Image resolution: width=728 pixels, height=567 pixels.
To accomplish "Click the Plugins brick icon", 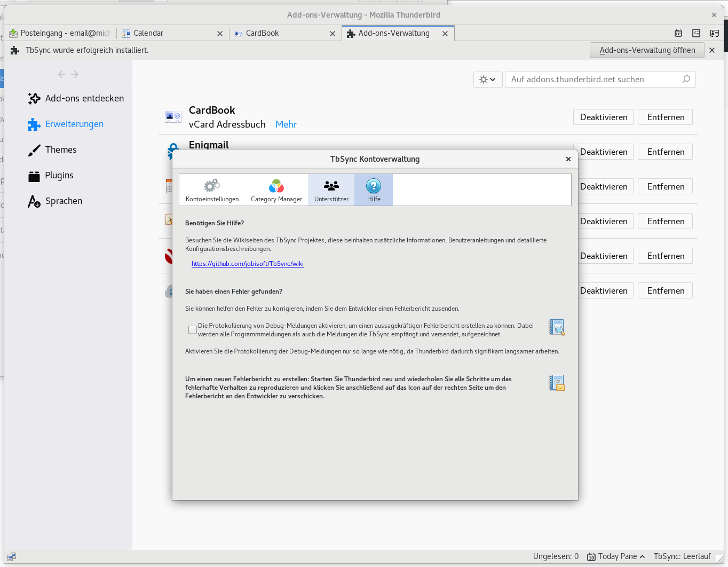I will coord(34,176).
